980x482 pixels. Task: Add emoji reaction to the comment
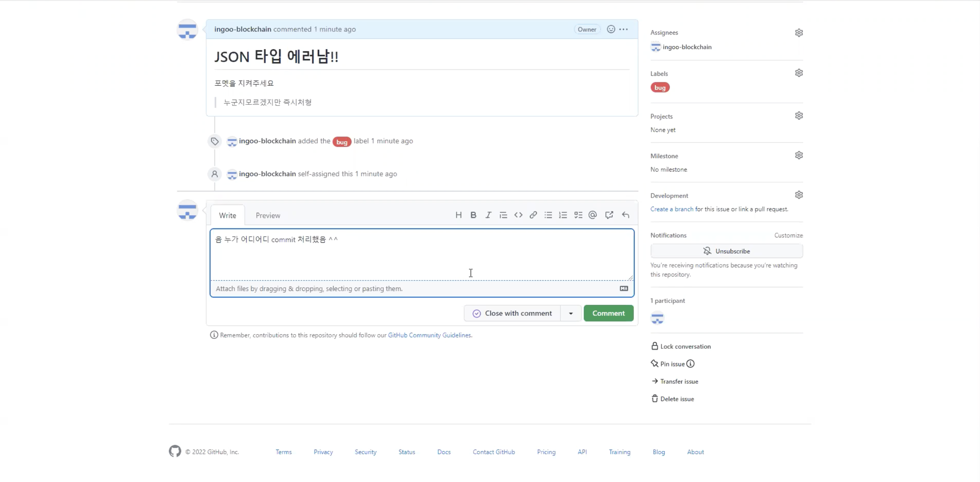point(611,29)
